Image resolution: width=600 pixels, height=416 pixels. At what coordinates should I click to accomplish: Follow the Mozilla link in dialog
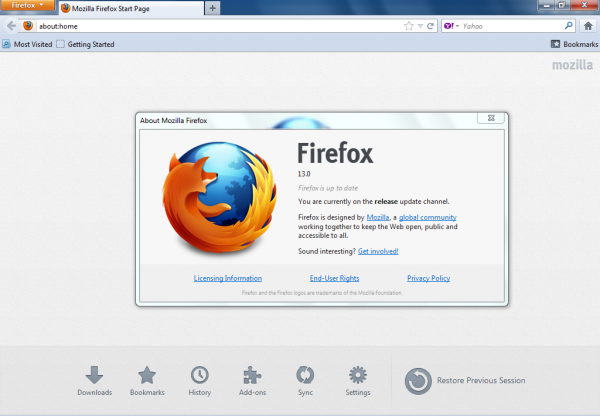378,217
